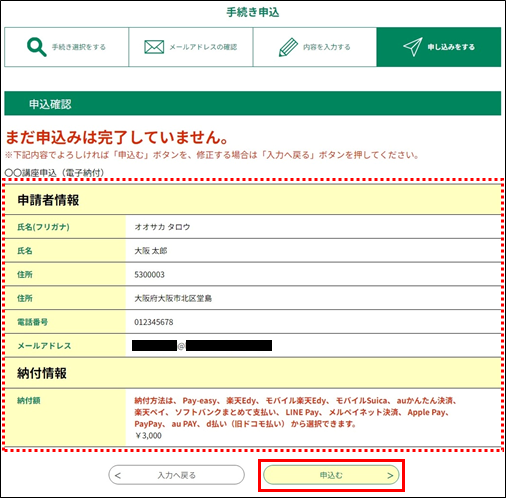This screenshot has height=498, width=506.
Task: Select the メールアドレスの確認 step tab
Action: (191, 47)
